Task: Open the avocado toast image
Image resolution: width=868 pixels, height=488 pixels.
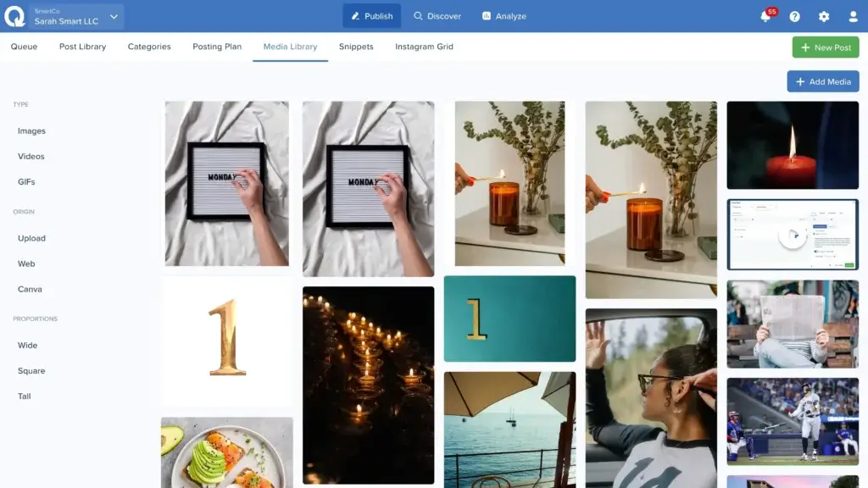Action: pos(227,452)
